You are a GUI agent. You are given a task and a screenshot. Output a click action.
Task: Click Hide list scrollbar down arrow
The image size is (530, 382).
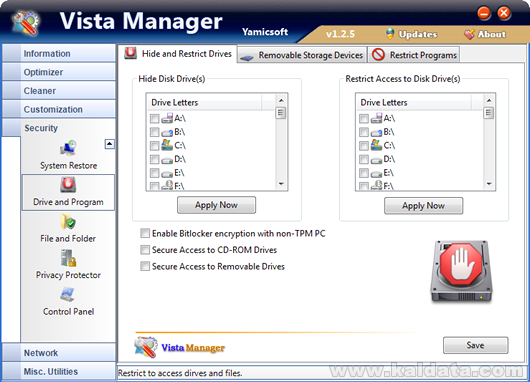(x=281, y=184)
